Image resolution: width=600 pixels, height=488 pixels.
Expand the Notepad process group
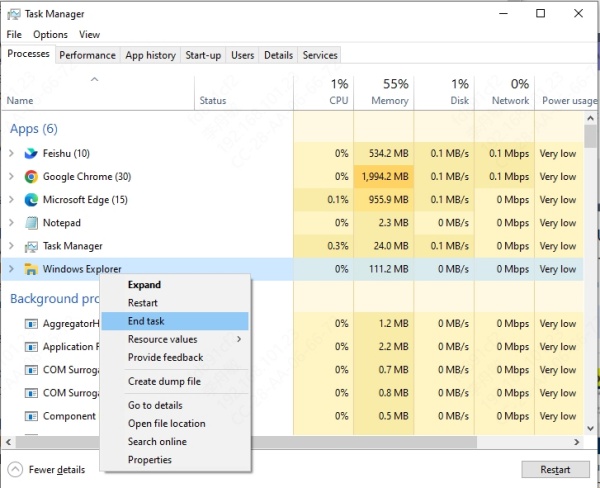[11, 223]
